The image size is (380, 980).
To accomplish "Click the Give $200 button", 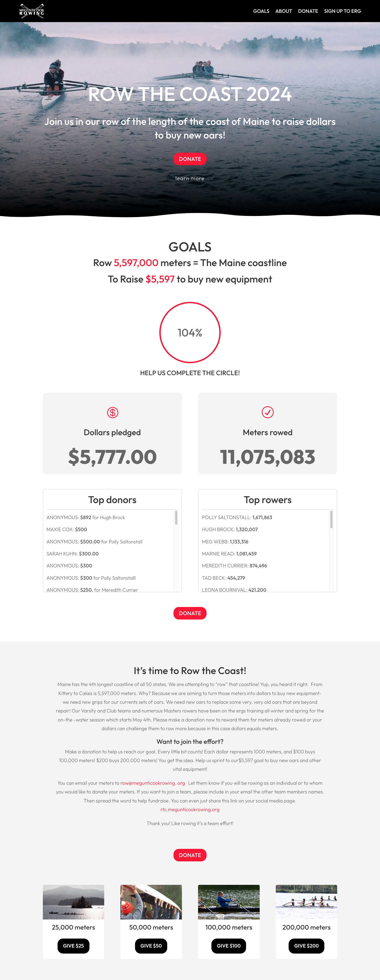I will (306, 946).
